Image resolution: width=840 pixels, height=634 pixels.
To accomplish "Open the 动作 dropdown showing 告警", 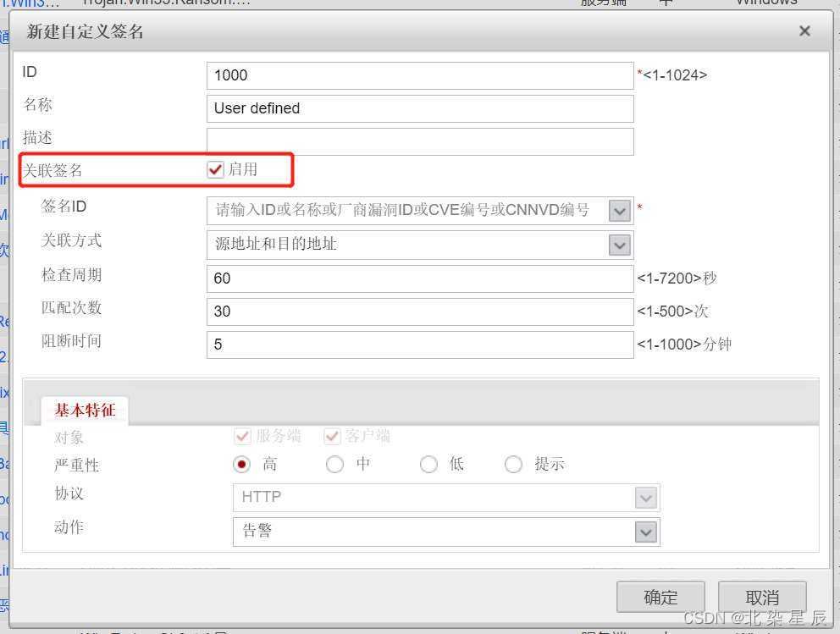I will click(646, 532).
